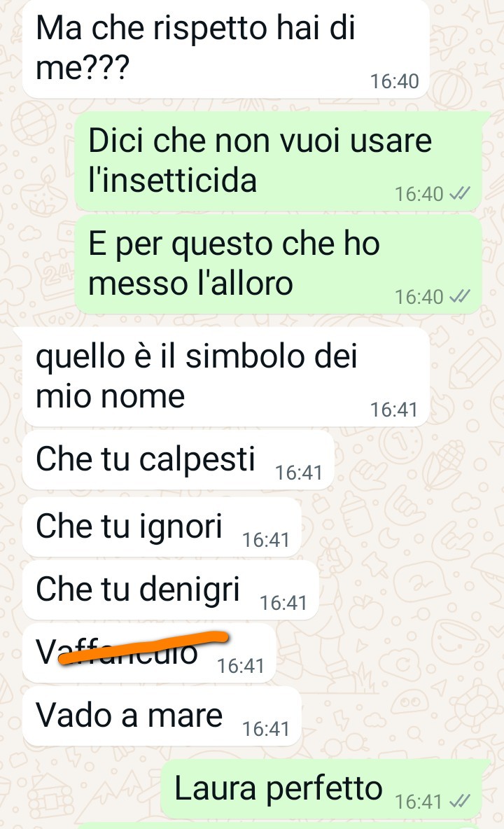This screenshot has width=504, height=829.
Task: Tap read ticks on the 'Laura perfetto' message
Action: coord(459,802)
